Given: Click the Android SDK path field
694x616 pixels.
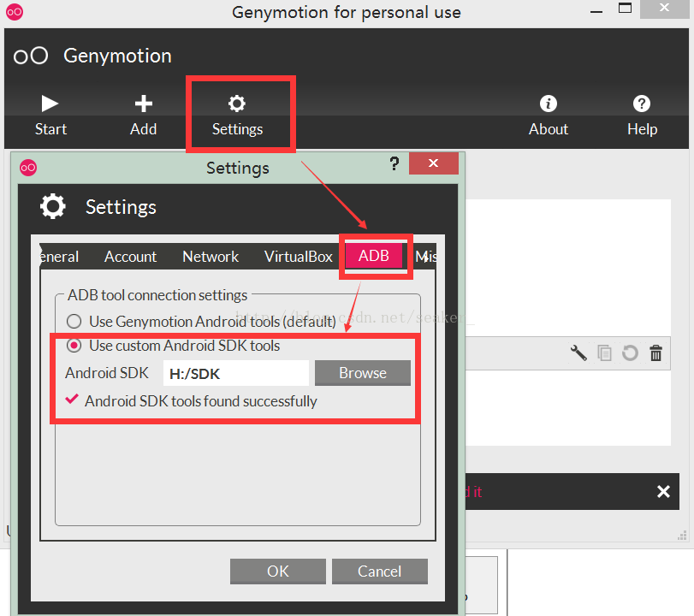Looking at the screenshot, I should pyautogui.click(x=236, y=373).
